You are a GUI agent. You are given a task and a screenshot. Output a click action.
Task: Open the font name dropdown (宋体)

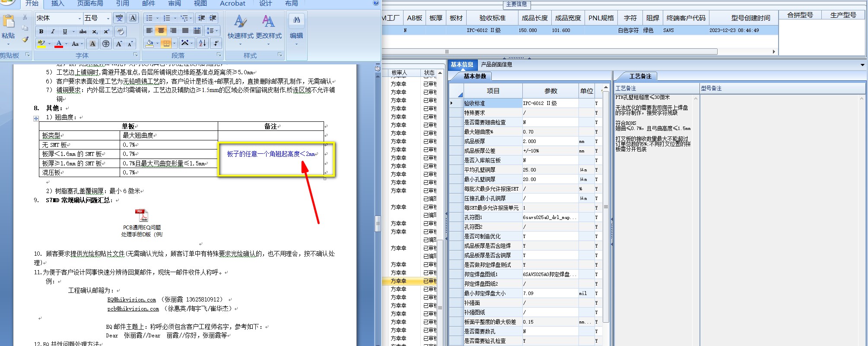coord(79,18)
